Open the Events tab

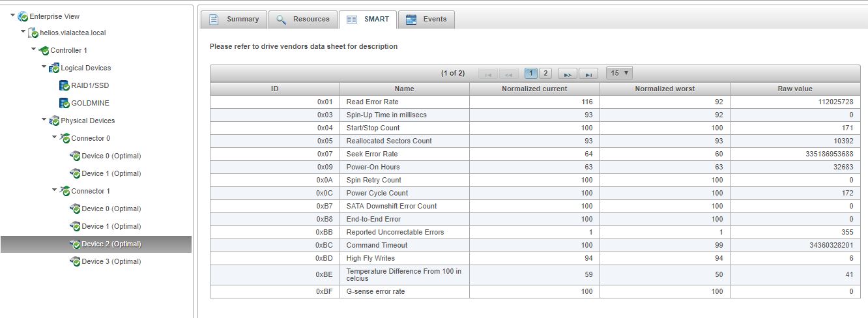(426, 20)
